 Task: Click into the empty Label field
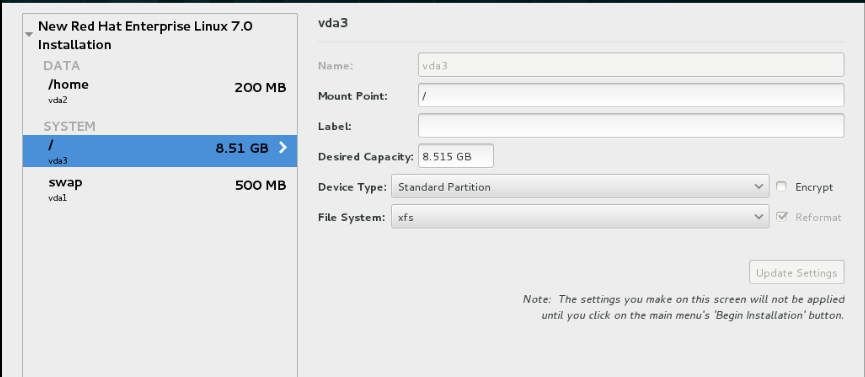click(631, 125)
